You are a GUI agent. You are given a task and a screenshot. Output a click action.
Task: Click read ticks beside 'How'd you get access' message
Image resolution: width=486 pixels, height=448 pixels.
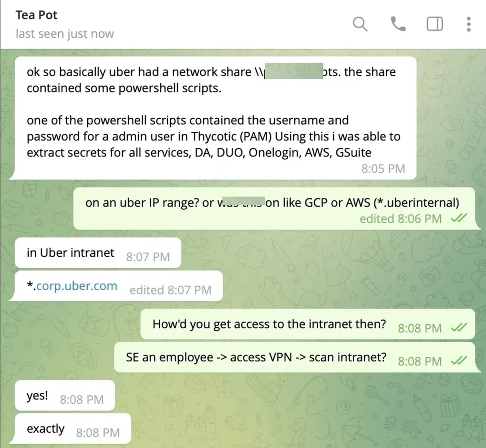point(458,327)
